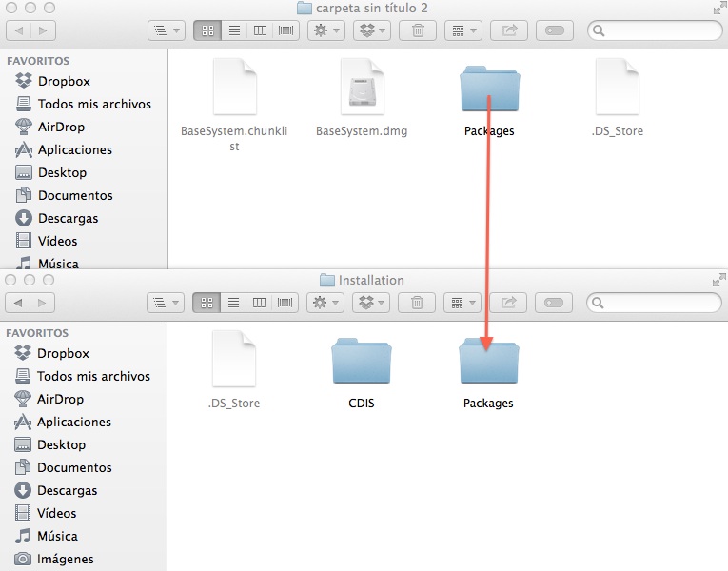Open Vídeos in top window sidebar
The height and width of the screenshot is (571, 728).
pos(46,241)
